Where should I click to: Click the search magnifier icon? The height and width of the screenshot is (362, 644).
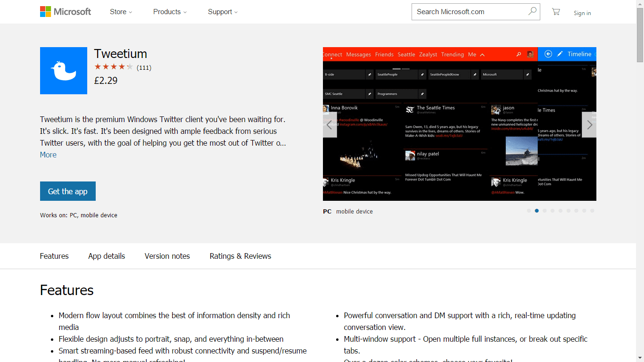(532, 11)
